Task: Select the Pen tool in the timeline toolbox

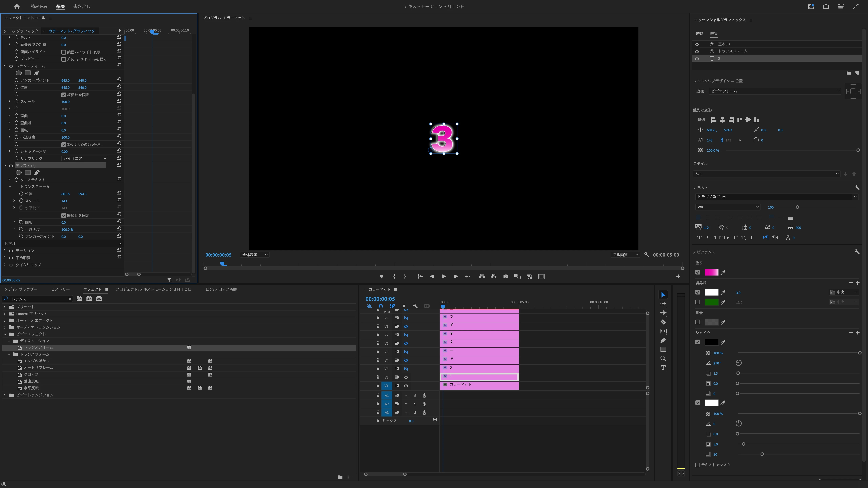Action: [x=663, y=340]
